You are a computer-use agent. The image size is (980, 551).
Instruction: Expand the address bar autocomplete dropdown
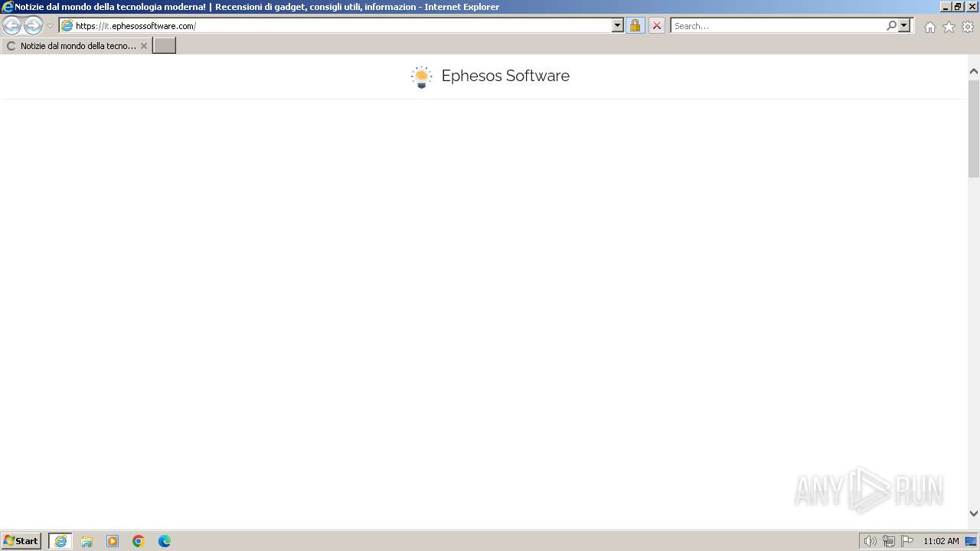coord(618,25)
